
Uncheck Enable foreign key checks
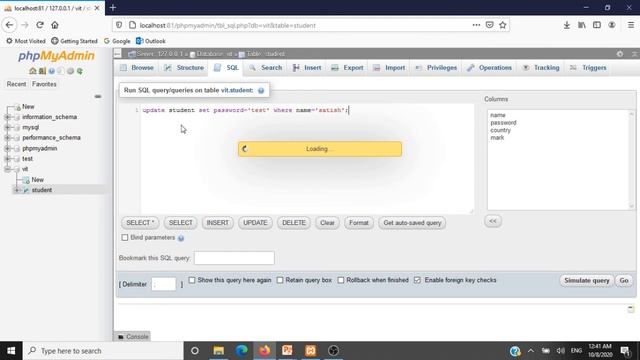pos(417,280)
